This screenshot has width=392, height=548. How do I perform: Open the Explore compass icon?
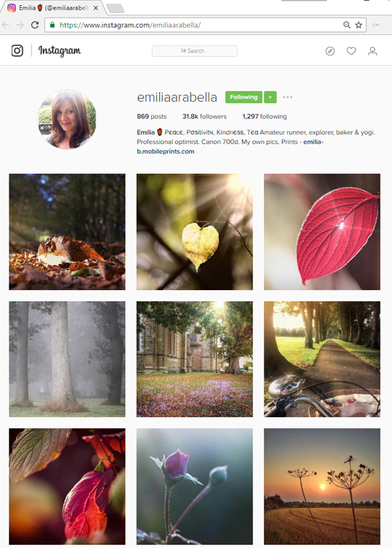click(x=330, y=51)
